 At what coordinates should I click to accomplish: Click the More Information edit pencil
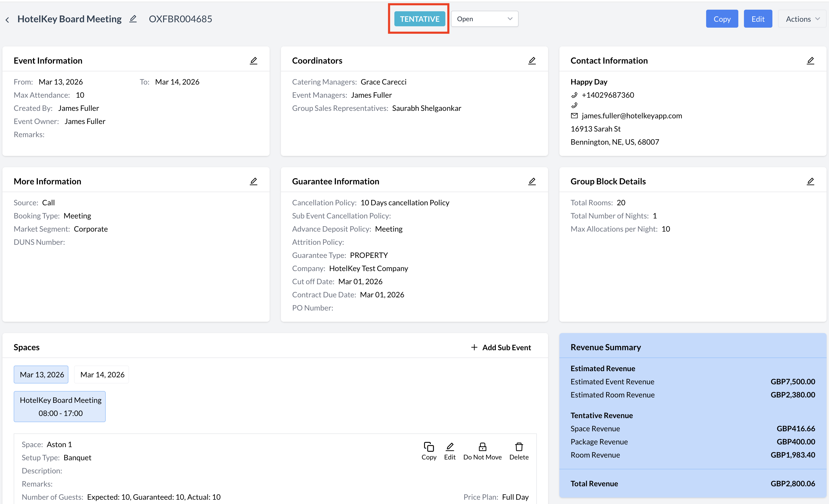(x=253, y=181)
